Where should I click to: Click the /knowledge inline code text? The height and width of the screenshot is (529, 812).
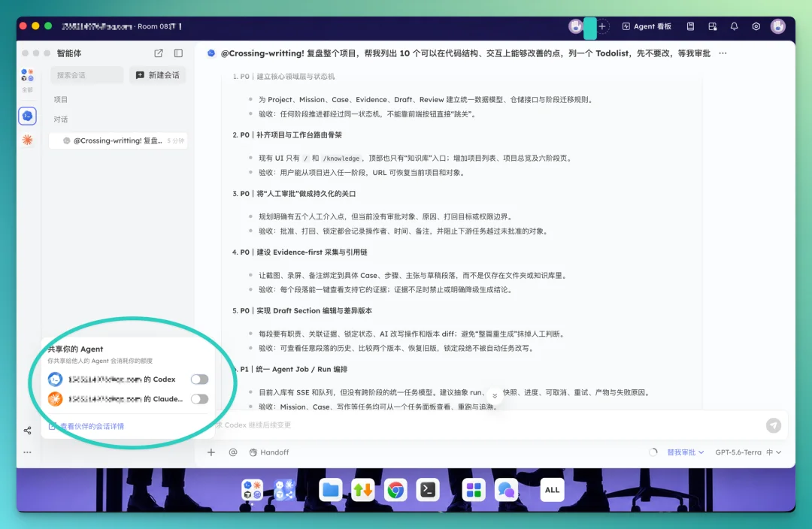[x=341, y=159]
